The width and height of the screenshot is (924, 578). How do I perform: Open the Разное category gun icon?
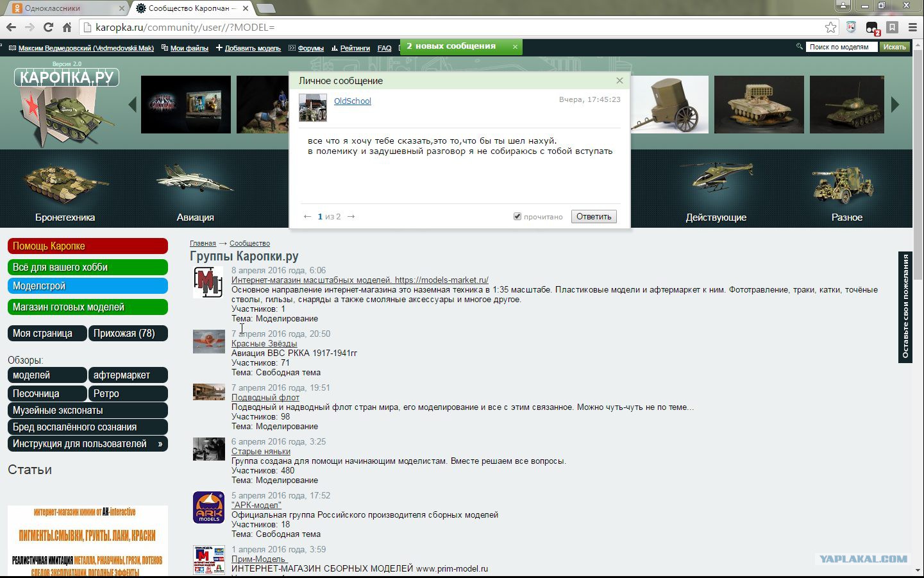(843, 185)
